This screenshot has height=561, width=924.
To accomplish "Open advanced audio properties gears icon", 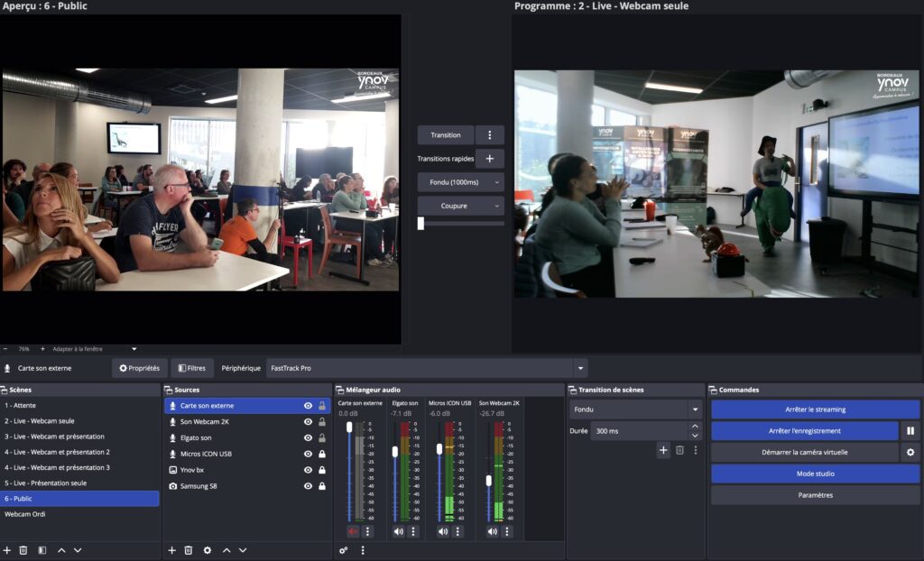I will [x=344, y=550].
